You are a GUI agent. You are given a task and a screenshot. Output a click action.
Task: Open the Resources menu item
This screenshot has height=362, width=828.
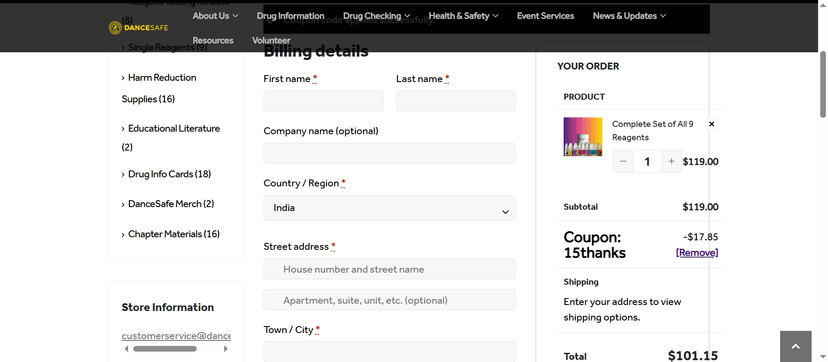point(213,40)
